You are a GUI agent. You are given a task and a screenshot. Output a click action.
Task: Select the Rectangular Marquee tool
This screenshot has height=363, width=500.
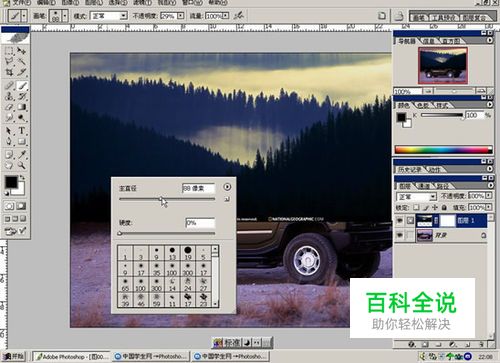pyautogui.click(x=9, y=51)
